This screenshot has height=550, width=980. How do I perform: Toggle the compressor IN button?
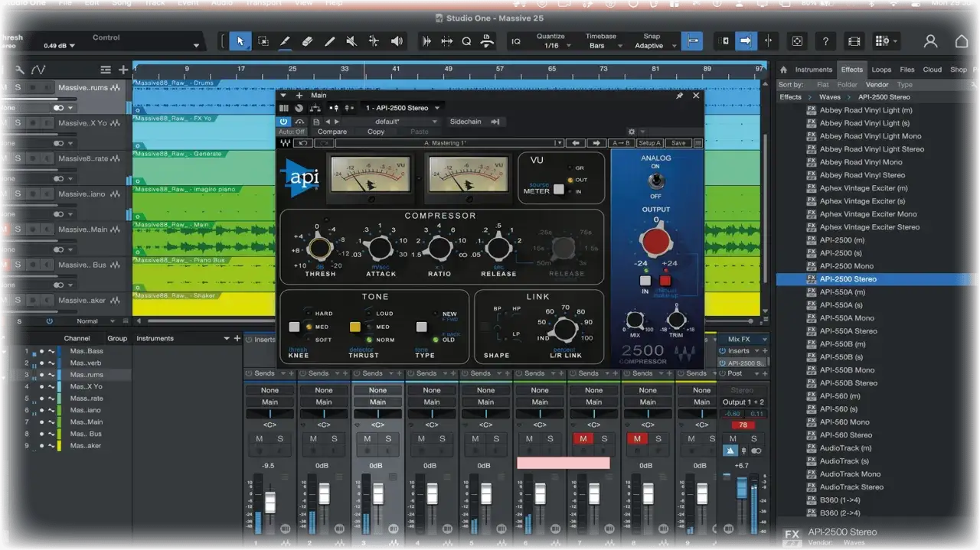coord(645,281)
